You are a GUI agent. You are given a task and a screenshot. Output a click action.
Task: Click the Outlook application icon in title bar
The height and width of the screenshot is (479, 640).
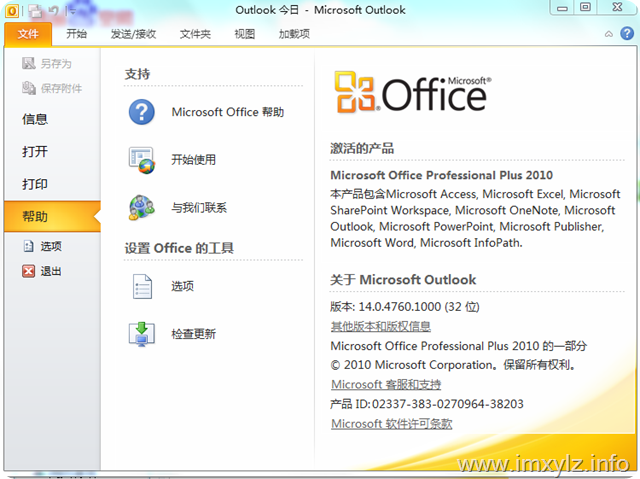point(12,11)
